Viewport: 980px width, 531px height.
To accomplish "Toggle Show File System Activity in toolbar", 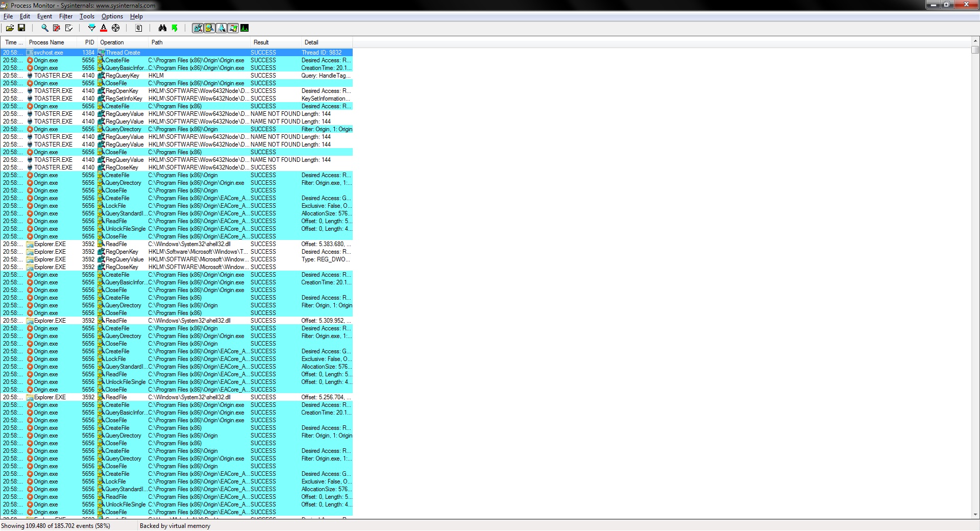I will tap(209, 28).
